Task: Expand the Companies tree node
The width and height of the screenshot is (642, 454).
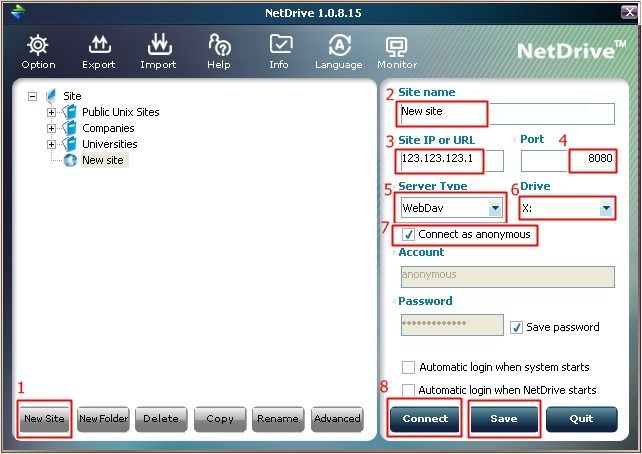Action: coord(51,128)
